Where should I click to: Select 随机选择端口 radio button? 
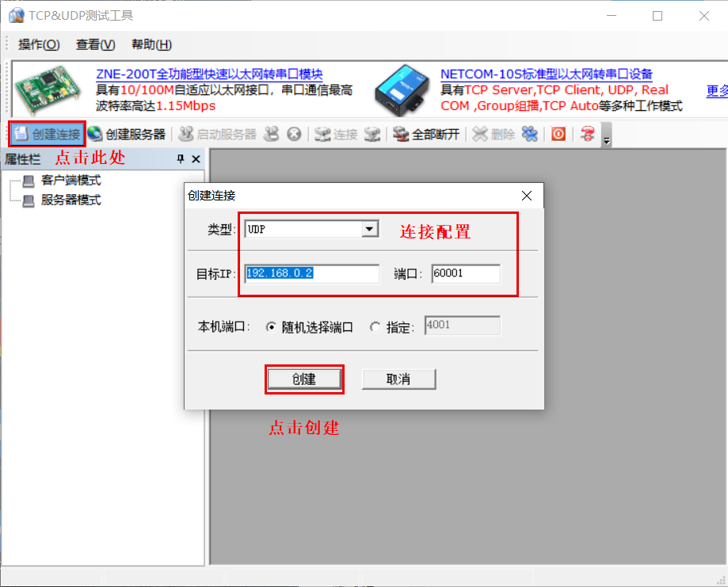pos(271,326)
